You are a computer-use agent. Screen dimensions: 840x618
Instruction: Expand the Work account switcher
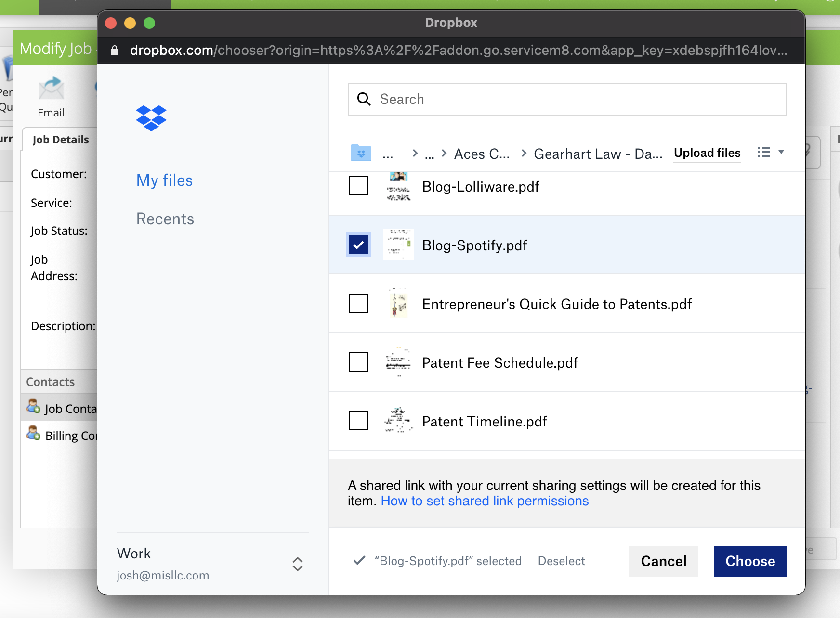297,564
